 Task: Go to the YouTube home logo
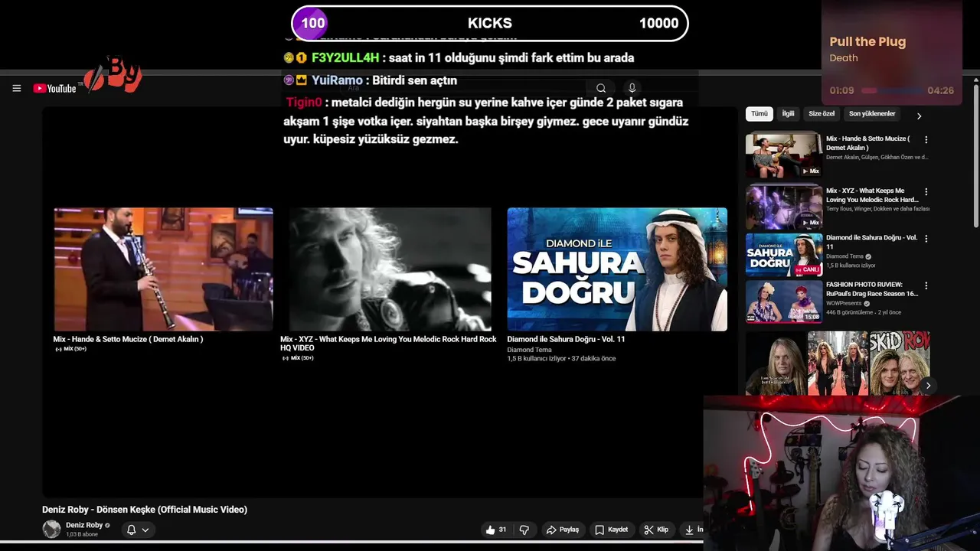point(55,89)
